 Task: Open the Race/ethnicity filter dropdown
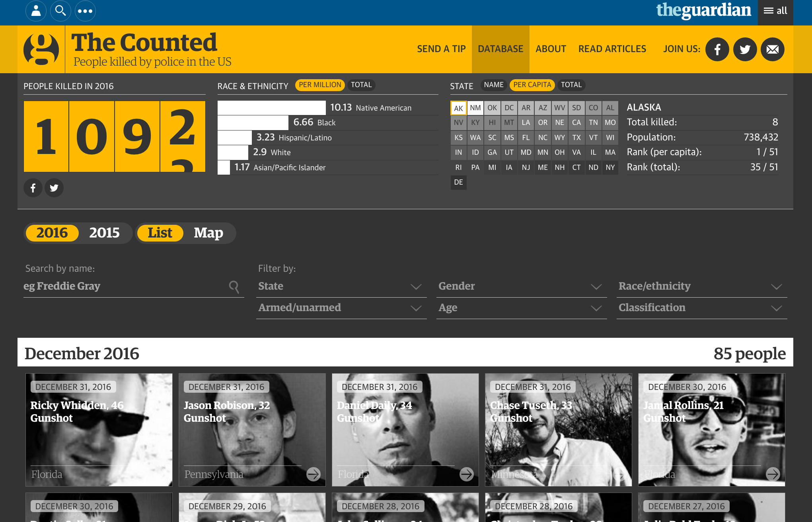[701, 286]
